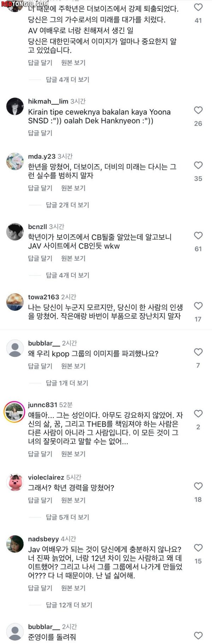Viewport: 212px width, 644px height.
Task: Like the hikmah__lim comment with heart
Action: (x=198, y=110)
